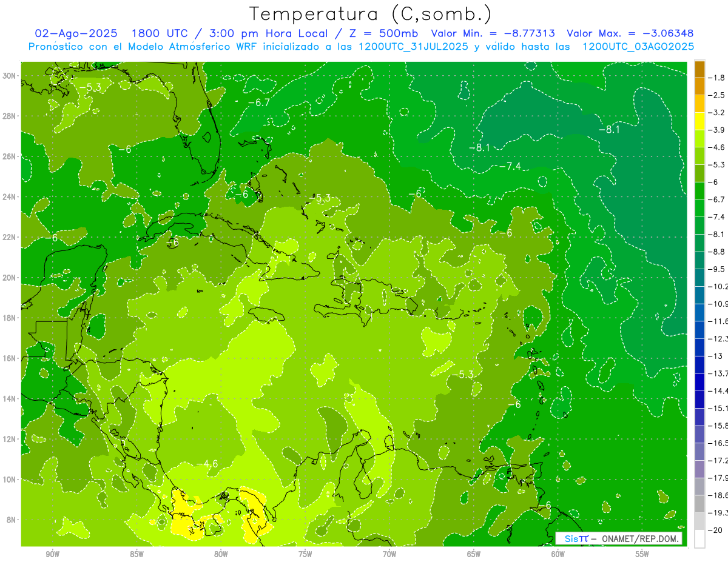728x562 pixels.
Task: Click the '90W' longitude axis label
Action: coord(52,554)
